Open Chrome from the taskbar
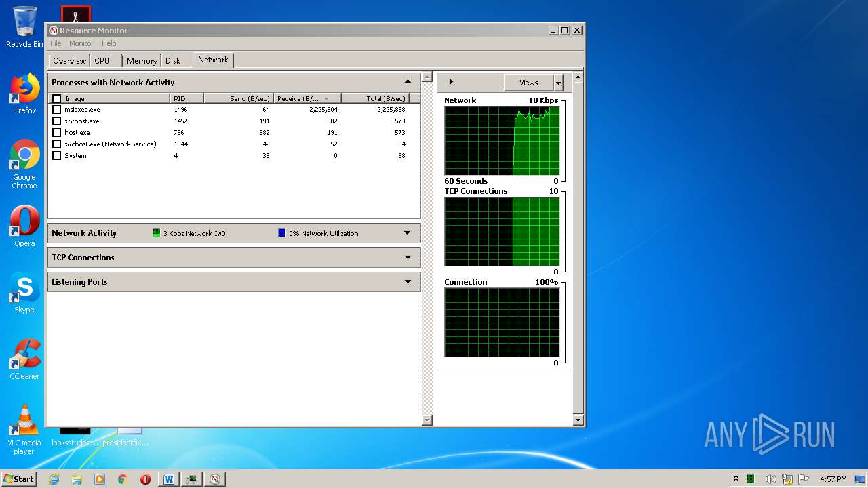This screenshot has height=488, width=868. [x=123, y=479]
